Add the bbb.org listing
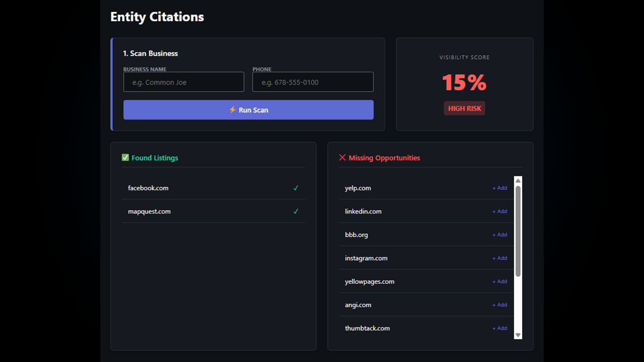644x362 pixels. coord(500,235)
